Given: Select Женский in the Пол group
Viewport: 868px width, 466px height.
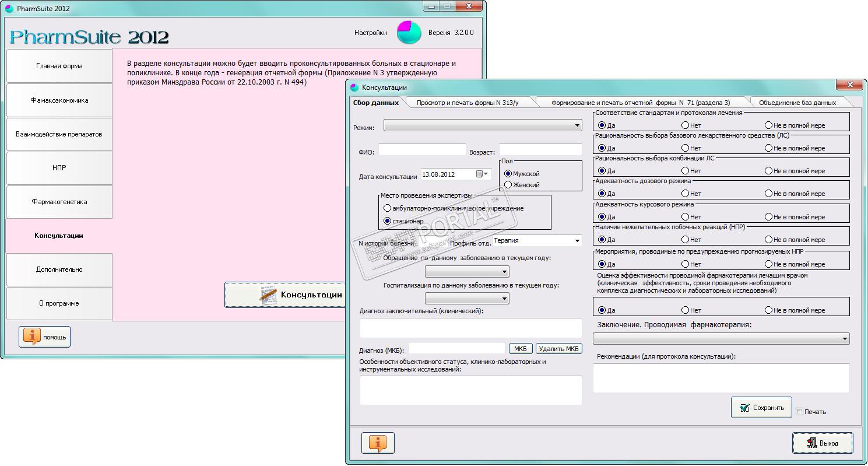Looking at the screenshot, I should [x=508, y=185].
